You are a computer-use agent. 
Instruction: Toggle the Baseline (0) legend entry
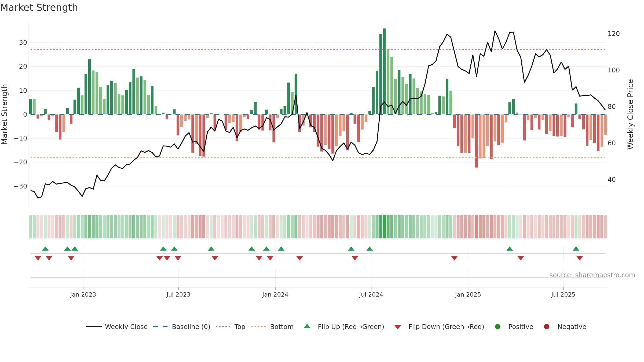click(182, 327)
